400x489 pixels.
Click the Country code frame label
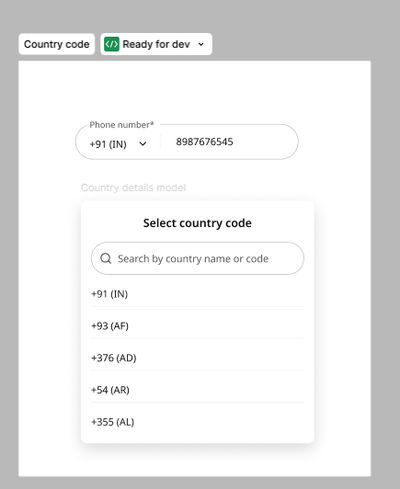[57, 44]
